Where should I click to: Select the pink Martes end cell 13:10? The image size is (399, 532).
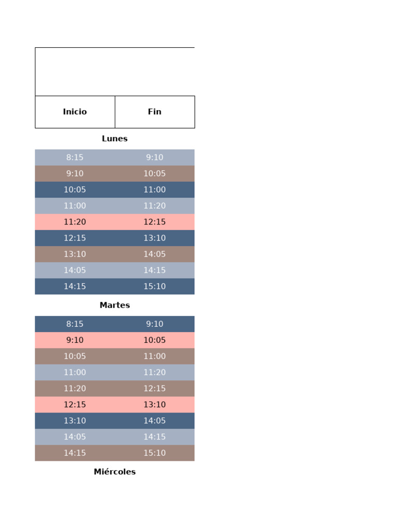(x=154, y=404)
